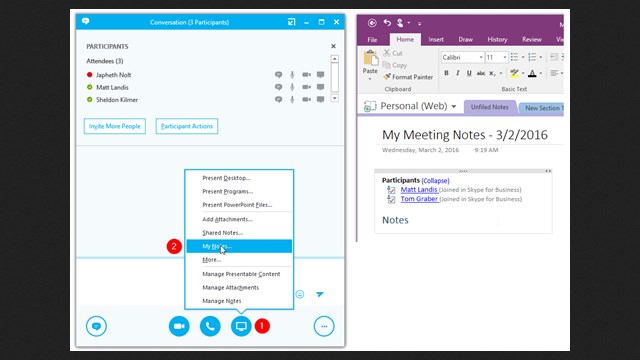Click video icon for Sheldon Kilmer
Viewport: 640px width, 360px height.
coord(306,99)
